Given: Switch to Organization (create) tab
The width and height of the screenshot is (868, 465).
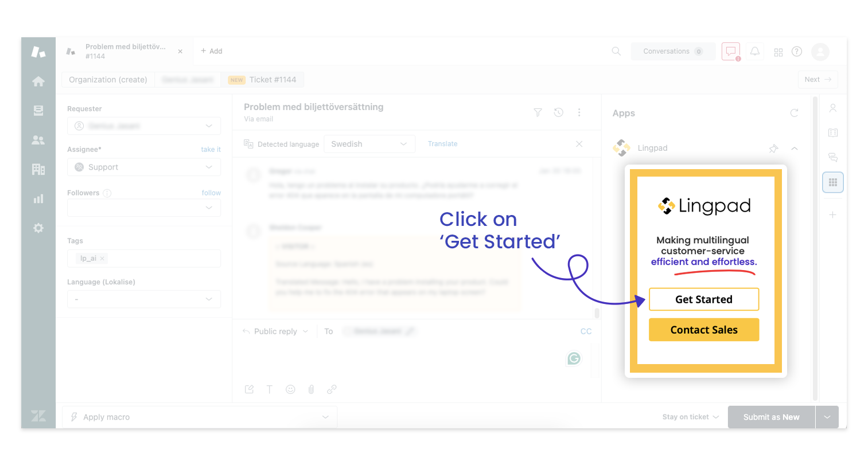Looking at the screenshot, I should [108, 80].
